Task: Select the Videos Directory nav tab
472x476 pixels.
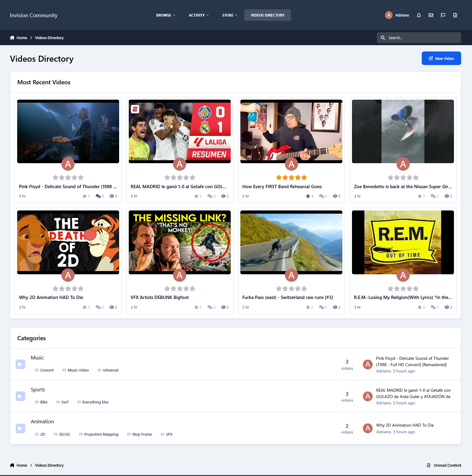Action: [267, 15]
